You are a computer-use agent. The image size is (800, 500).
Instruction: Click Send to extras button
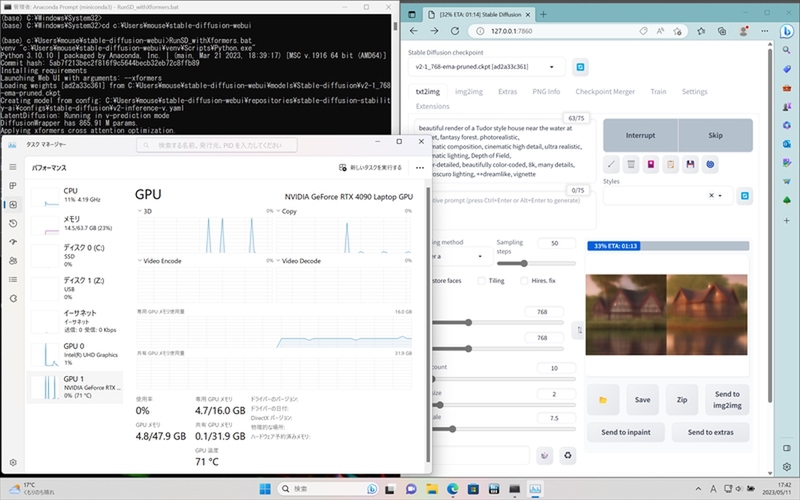(710, 432)
